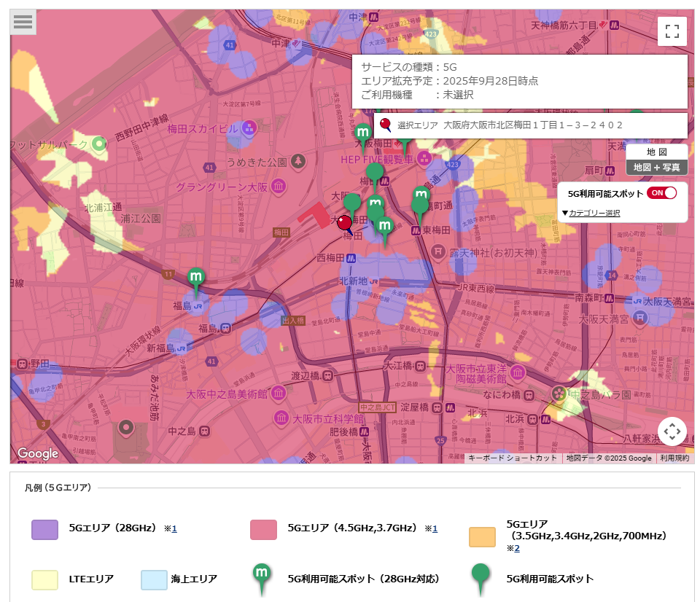Select the 5G spot marker near Fukushima station
Viewport: 700px width, 602px height.
pos(195,278)
